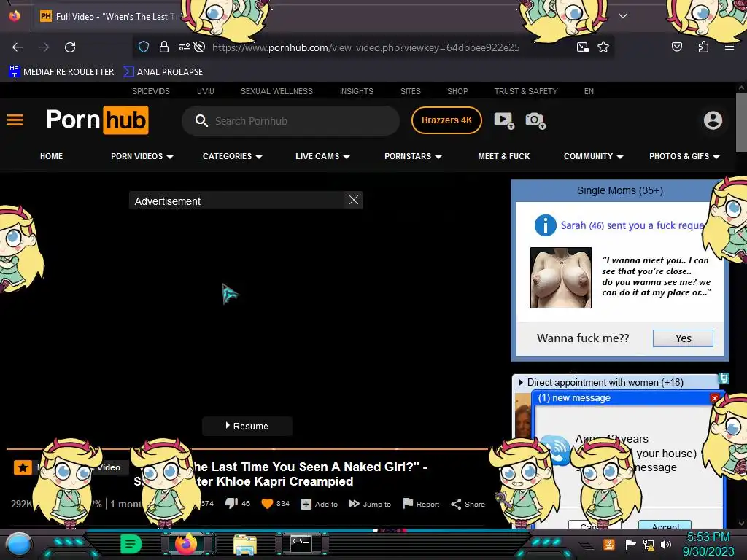This screenshot has width=747, height=560.
Task: Open the Firefox application menu
Action: (729, 47)
